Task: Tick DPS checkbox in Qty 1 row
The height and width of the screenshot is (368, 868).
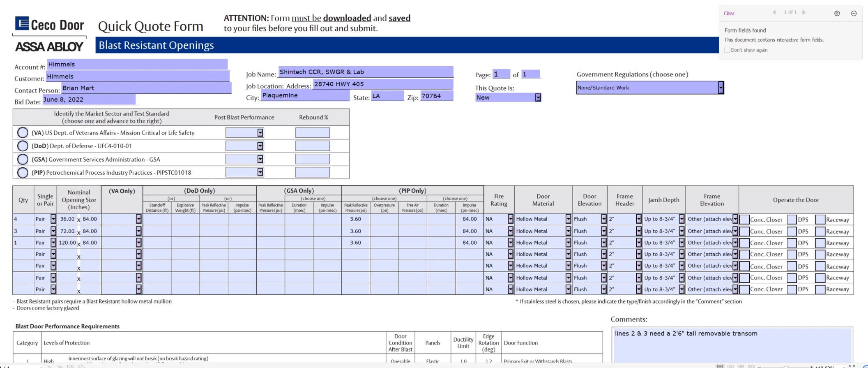Action: click(792, 243)
